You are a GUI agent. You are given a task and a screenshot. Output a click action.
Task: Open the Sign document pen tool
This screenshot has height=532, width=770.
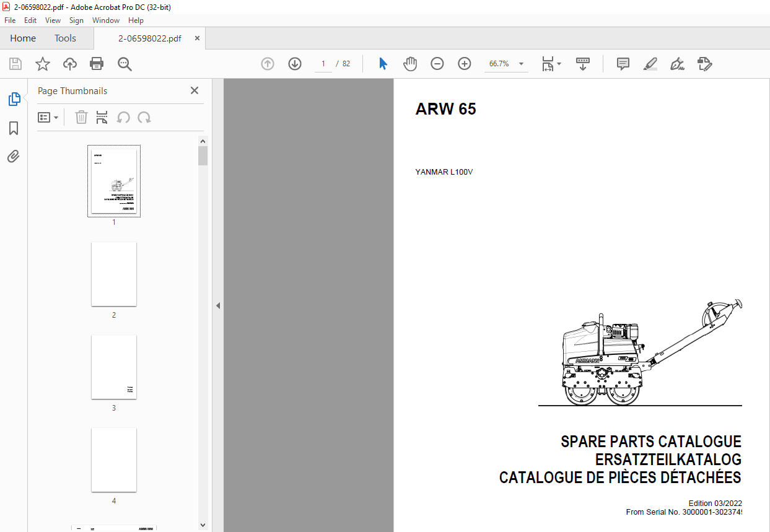pos(677,64)
